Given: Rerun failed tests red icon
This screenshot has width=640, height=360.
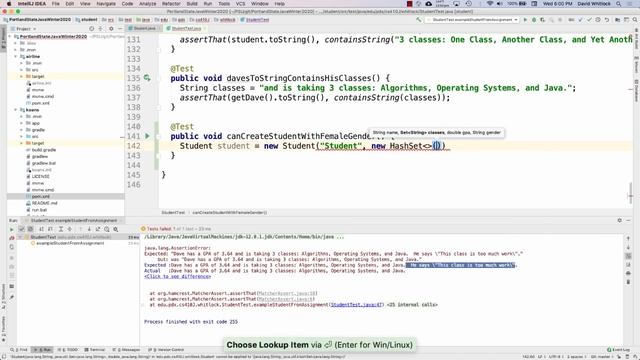Looking at the screenshot, I should click(x=12, y=238).
